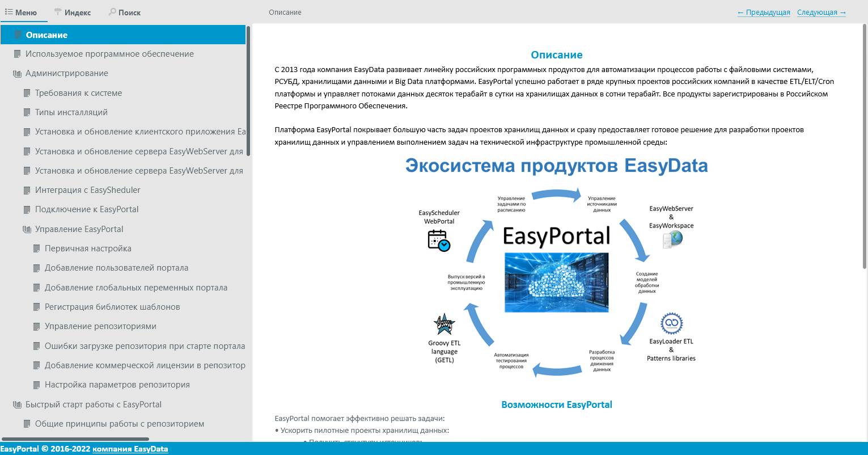The height and width of the screenshot is (455, 868).
Task: Go to the Предыдущая page link
Action: 764,12
